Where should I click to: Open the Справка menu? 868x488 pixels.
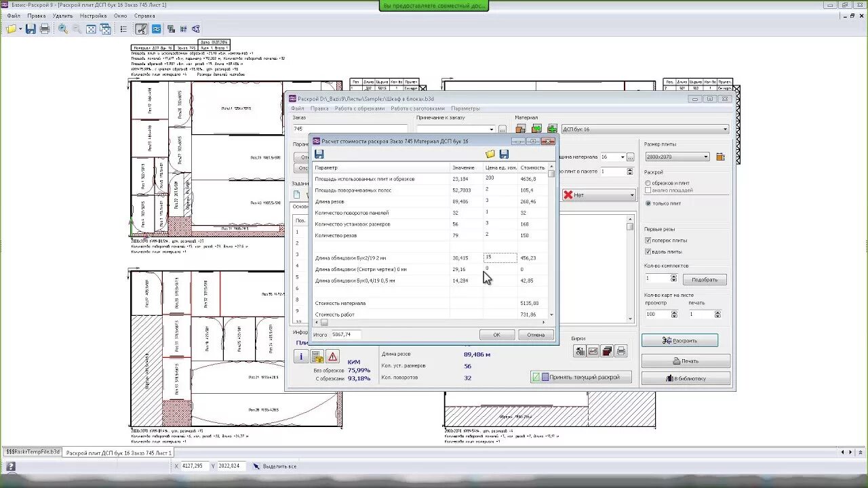click(144, 16)
